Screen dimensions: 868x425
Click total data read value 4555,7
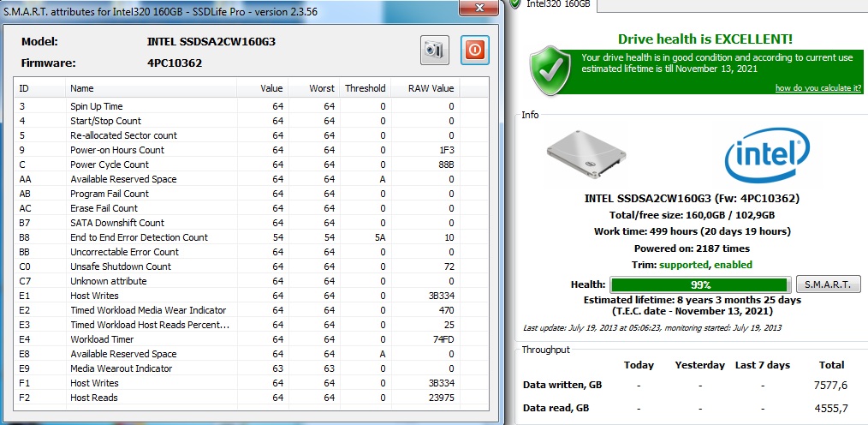[x=833, y=408]
